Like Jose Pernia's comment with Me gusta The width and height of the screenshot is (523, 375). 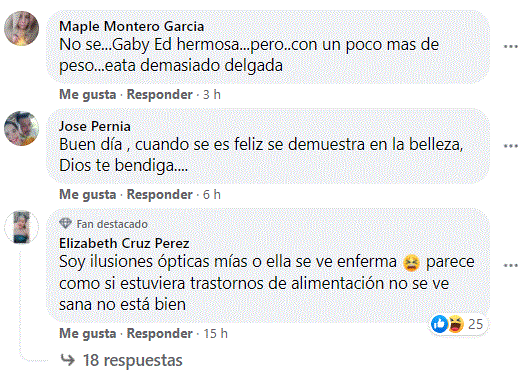[87, 195]
